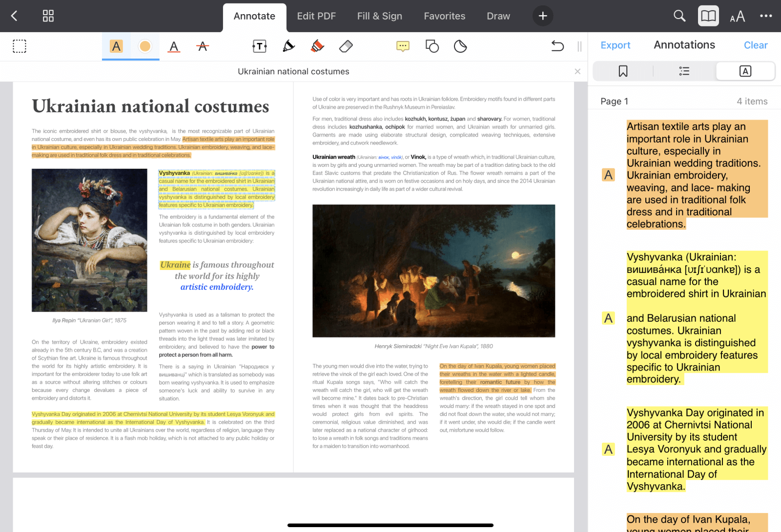Open the search tool
Screen dimensions: 781x532
679,16
